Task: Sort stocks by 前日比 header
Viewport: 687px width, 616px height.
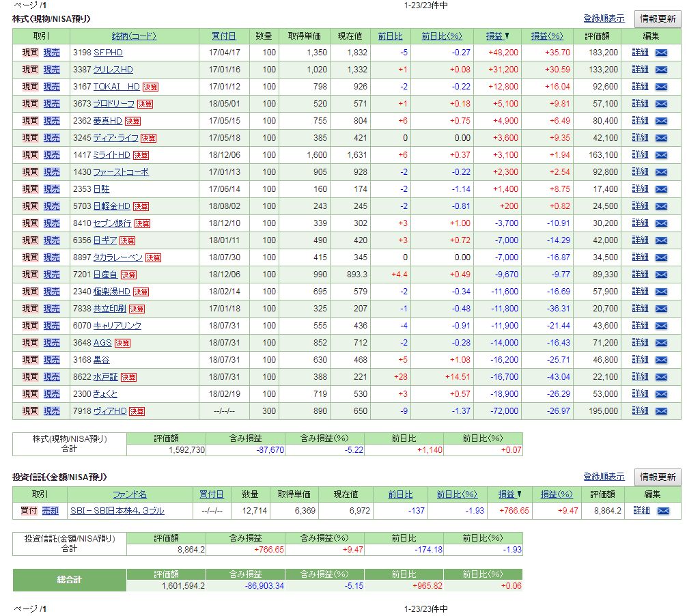Action: coord(391,36)
